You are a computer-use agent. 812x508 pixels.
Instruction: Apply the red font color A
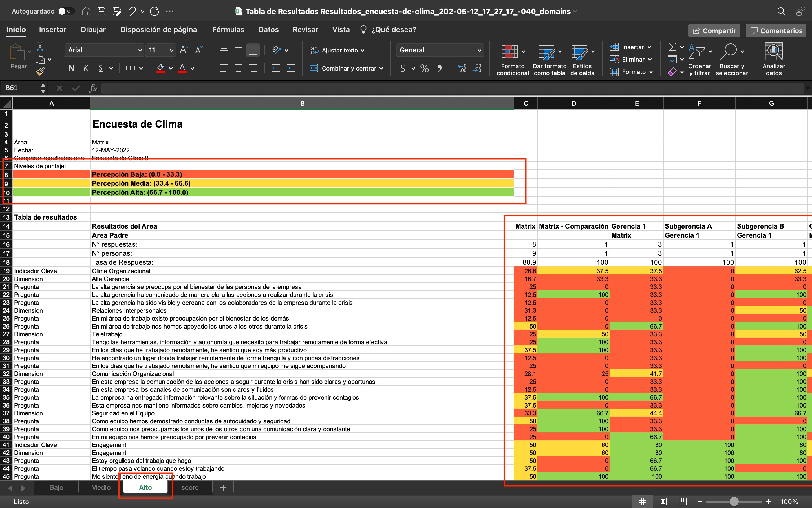coord(182,68)
